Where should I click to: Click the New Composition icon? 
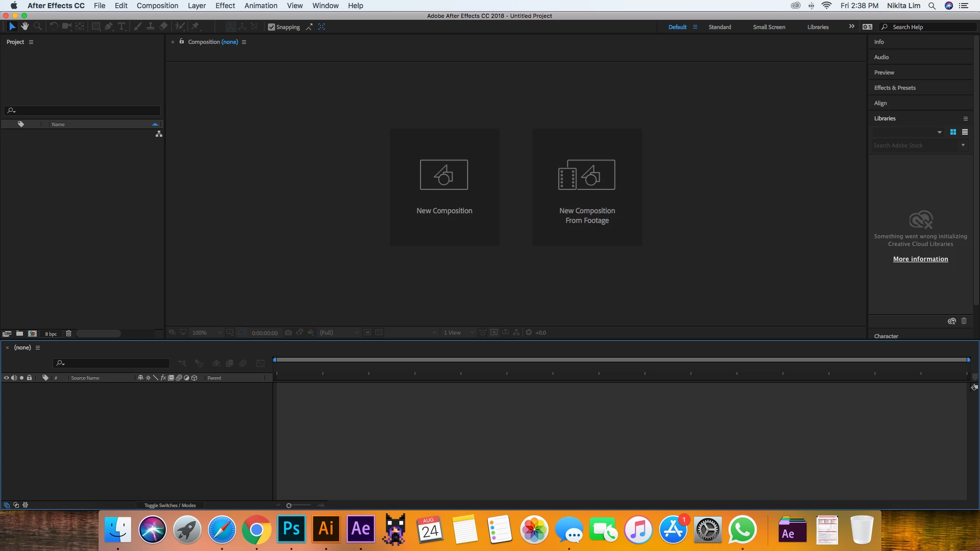(444, 175)
